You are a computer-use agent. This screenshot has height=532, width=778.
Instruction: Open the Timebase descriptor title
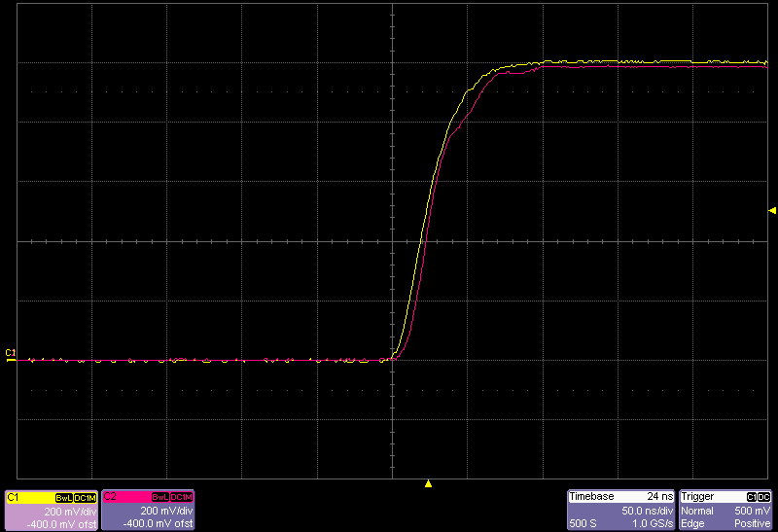tap(591, 496)
